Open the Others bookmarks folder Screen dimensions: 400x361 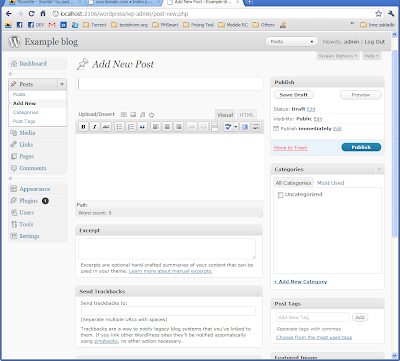(x=264, y=25)
